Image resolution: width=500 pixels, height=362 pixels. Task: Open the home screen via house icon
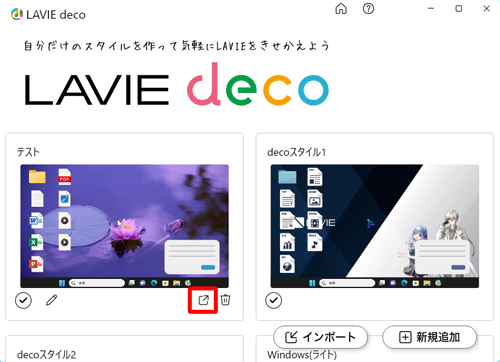point(341,9)
